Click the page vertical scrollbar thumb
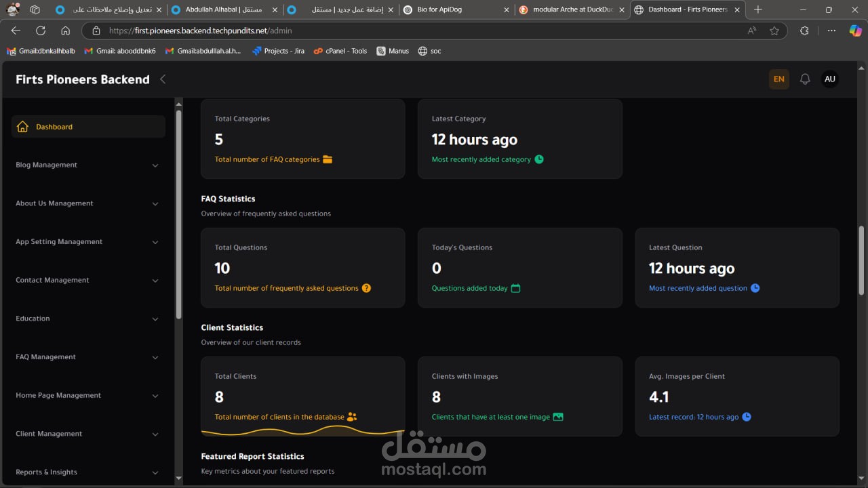This screenshot has height=488, width=868. [862, 260]
